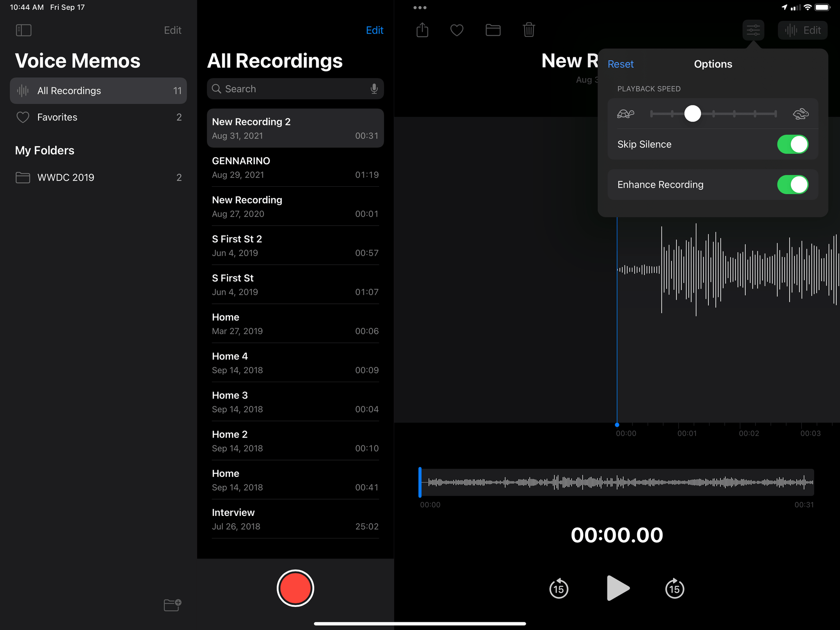Click the turtle slow-speed icon
840x630 pixels.
[625, 114]
